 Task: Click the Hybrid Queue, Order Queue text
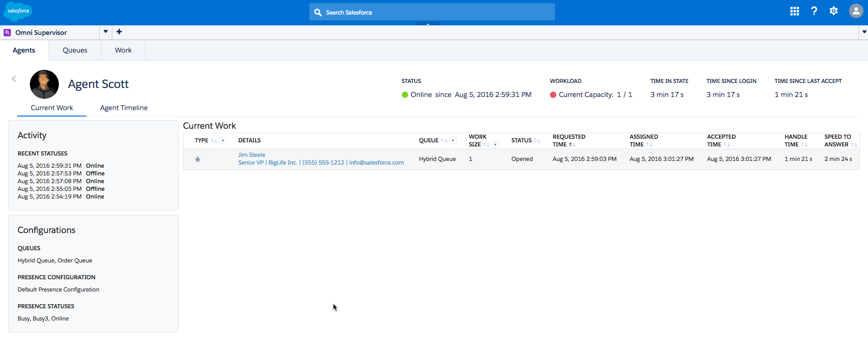(55, 261)
